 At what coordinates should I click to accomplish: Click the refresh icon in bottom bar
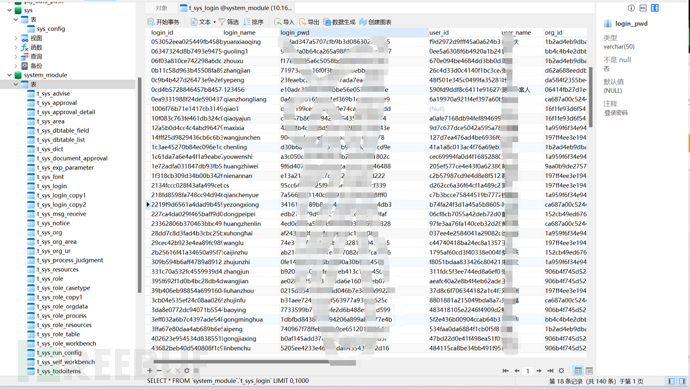click(x=187, y=371)
